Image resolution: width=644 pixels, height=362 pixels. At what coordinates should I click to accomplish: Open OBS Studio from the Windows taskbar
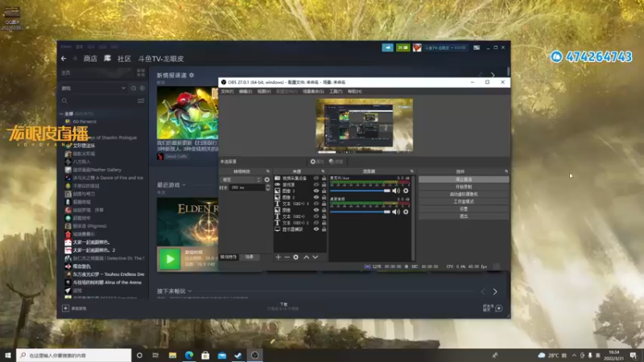(254, 355)
